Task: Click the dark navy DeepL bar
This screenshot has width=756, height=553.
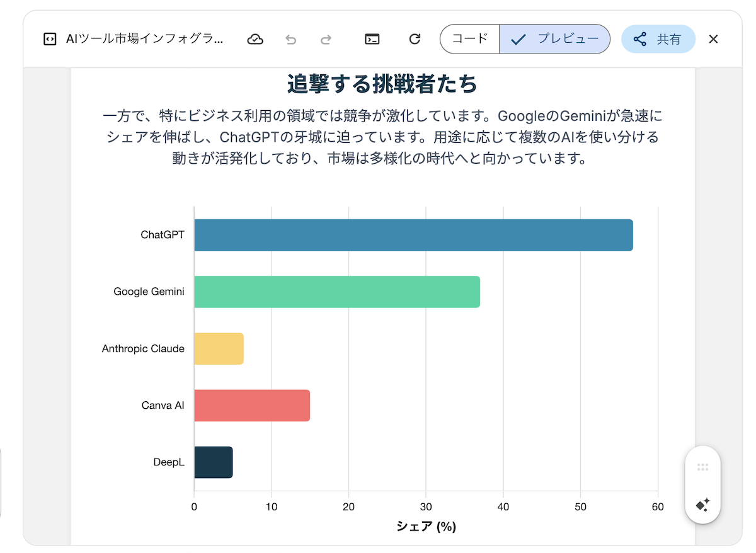Action: tap(214, 462)
